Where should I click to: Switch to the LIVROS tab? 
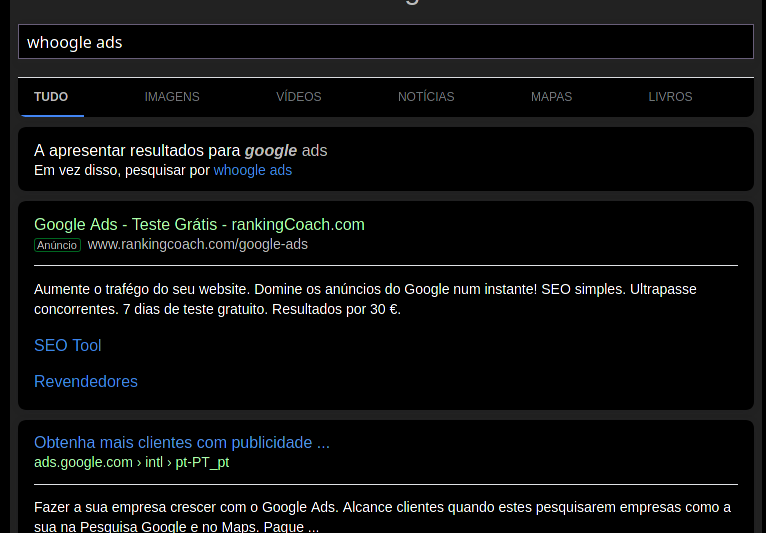[670, 97]
